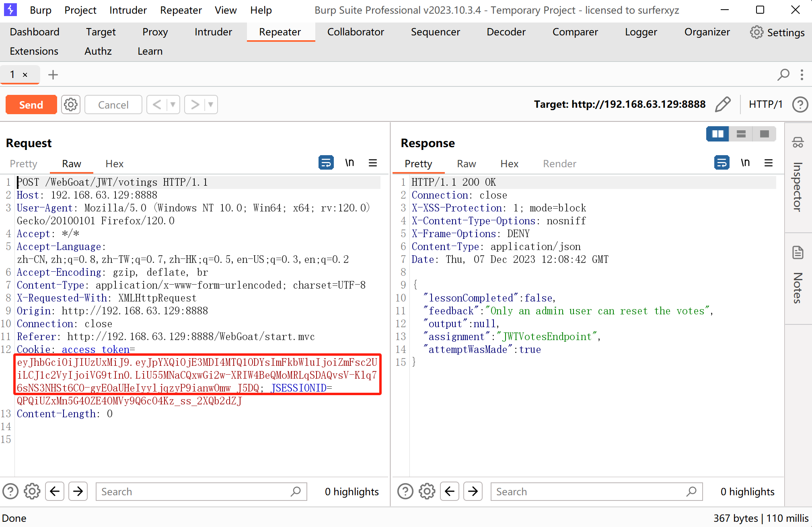Open the Repeater tab options kebab menu

pos(802,75)
